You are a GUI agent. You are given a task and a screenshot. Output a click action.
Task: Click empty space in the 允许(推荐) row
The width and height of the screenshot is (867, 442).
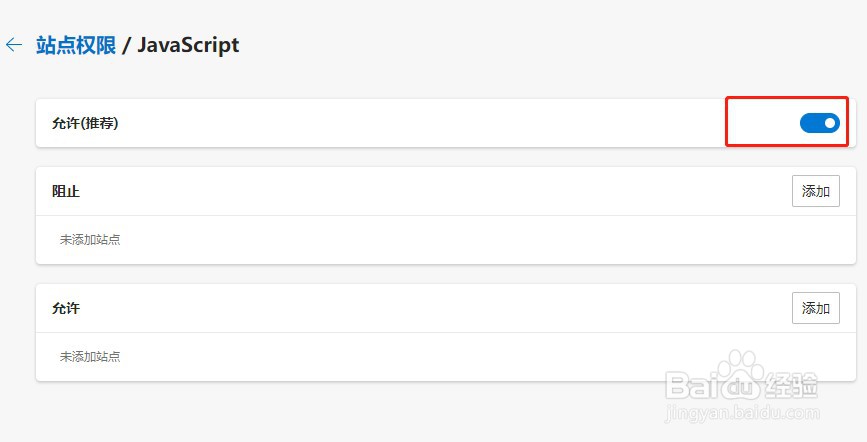420,123
